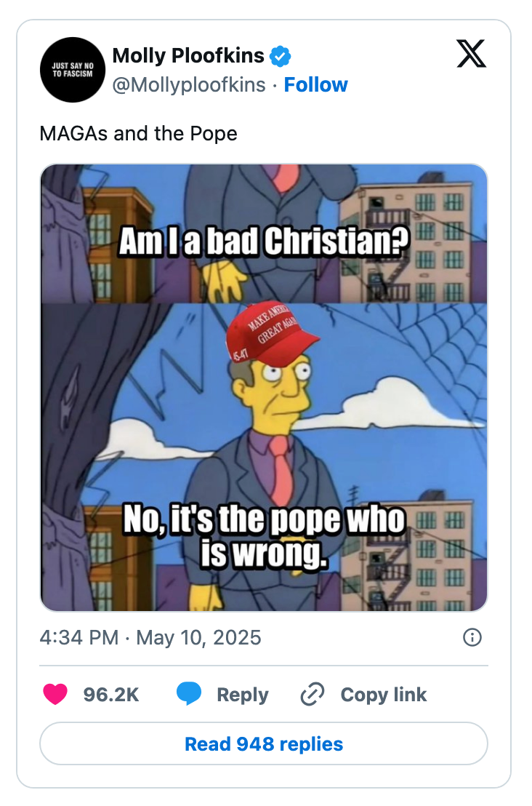Click the X logo icon
The image size is (532, 806).
point(471,55)
